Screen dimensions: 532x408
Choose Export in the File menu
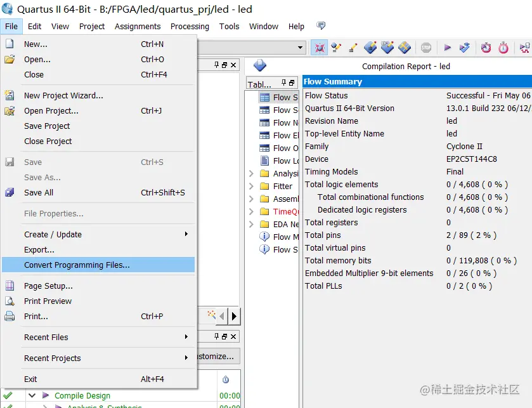tap(98, 249)
